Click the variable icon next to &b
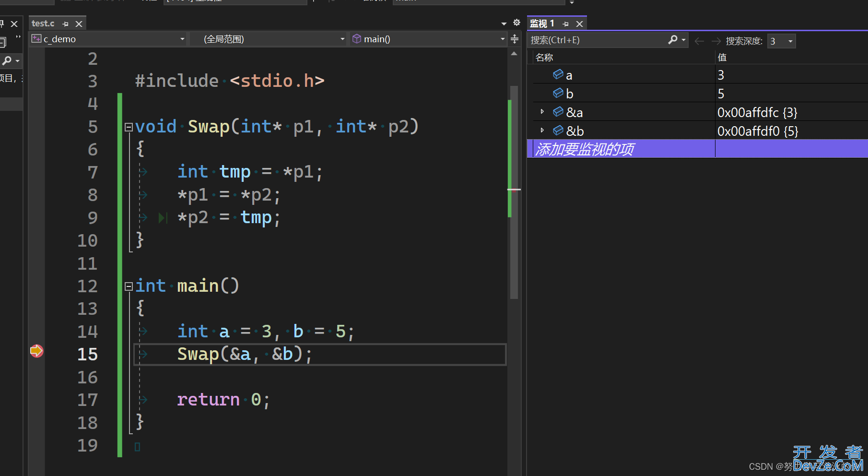 (558, 131)
